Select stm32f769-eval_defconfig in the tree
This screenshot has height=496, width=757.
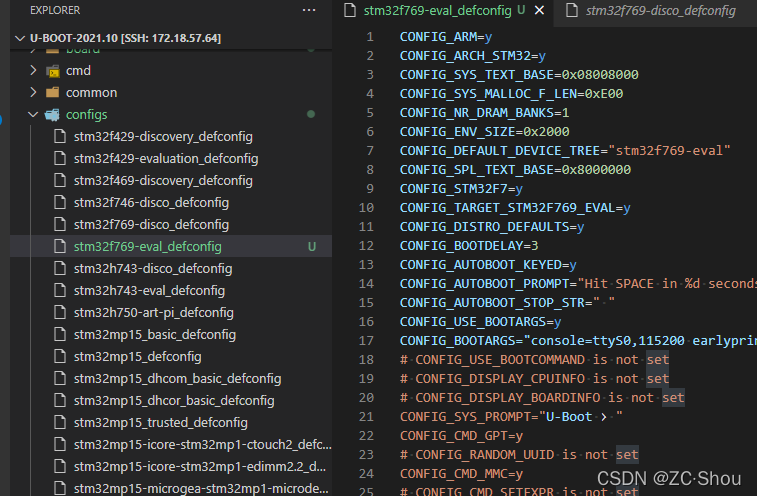click(x=148, y=246)
